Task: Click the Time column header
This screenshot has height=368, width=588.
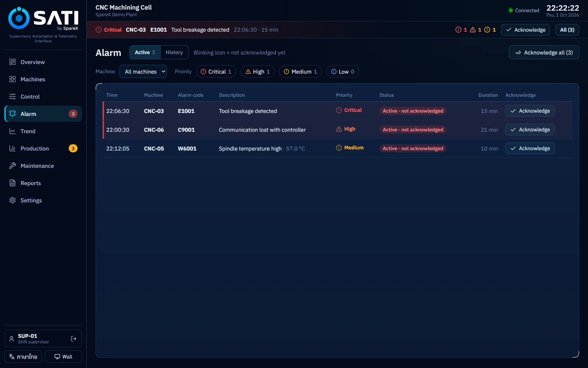Action: click(x=112, y=95)
